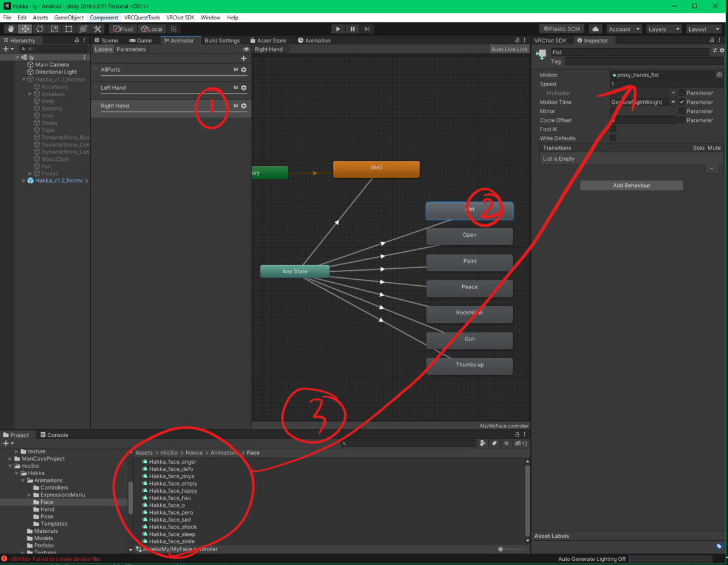The image size is (728, 565).
Task: Expand the Armature object
Action: click(x=30, y=94)
